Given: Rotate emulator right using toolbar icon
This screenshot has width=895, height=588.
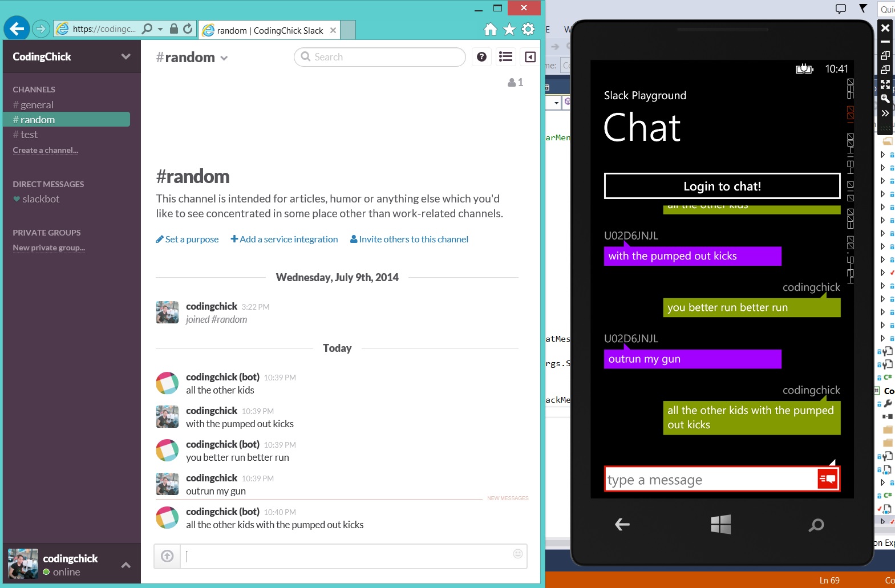Looking at the screenshot, I should (x=885, y=70).
